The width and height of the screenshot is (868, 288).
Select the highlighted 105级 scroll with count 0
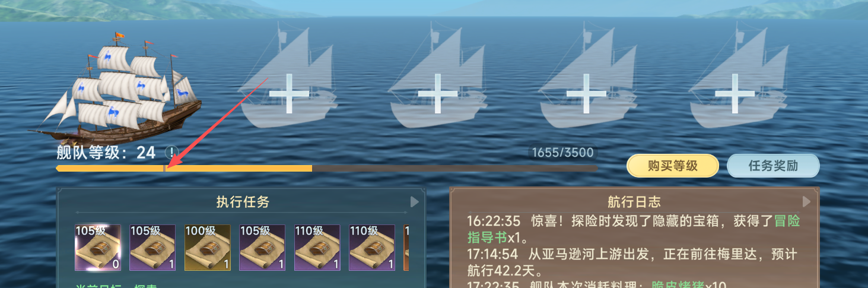tap(98, 248)
